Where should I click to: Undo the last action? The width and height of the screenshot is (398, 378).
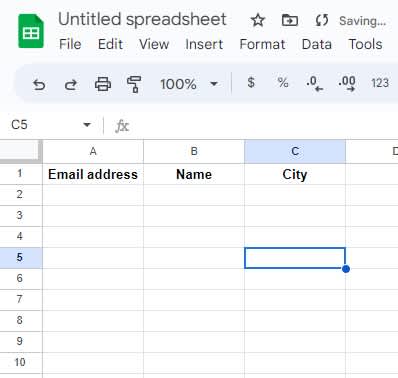click(x=39, y=84)
